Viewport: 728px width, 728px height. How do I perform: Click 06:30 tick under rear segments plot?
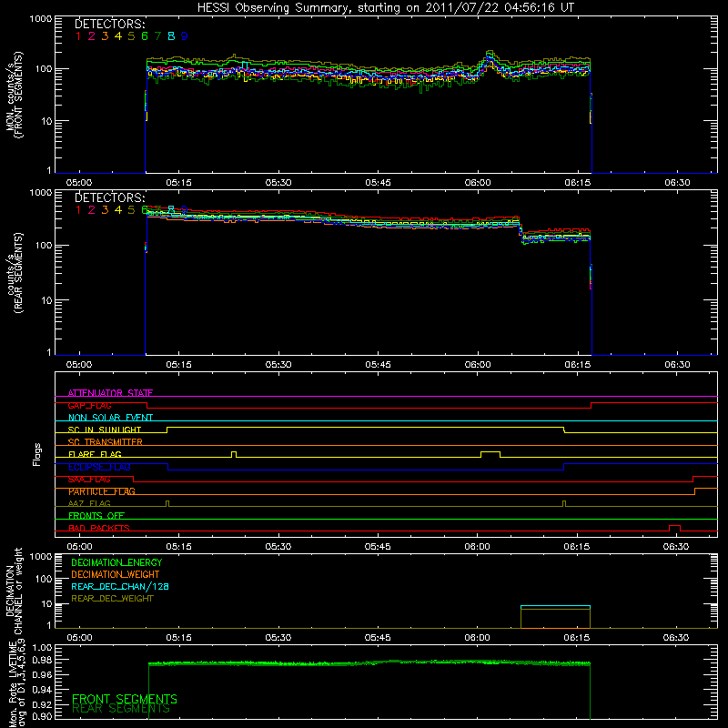677,365
